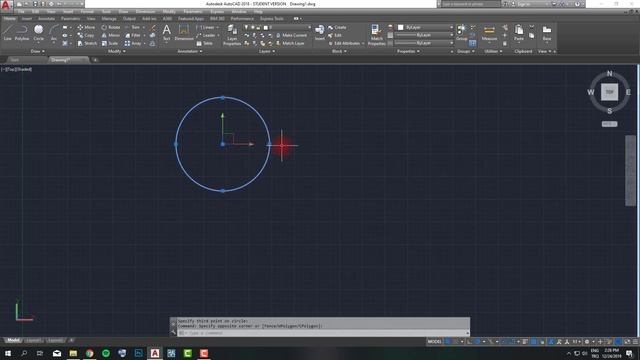Click the command line input field
Viewport: 640px width, 360px height.
(x=322, y=333)
